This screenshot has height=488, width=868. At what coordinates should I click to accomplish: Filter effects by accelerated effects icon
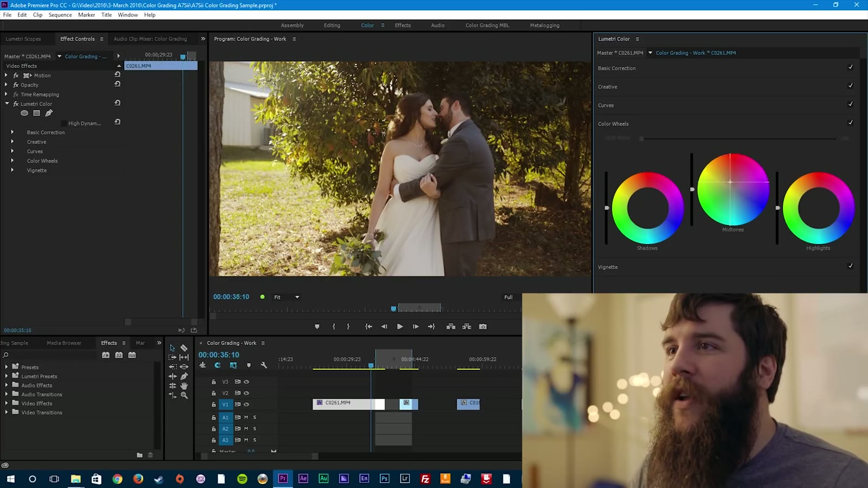click(106, 355)
